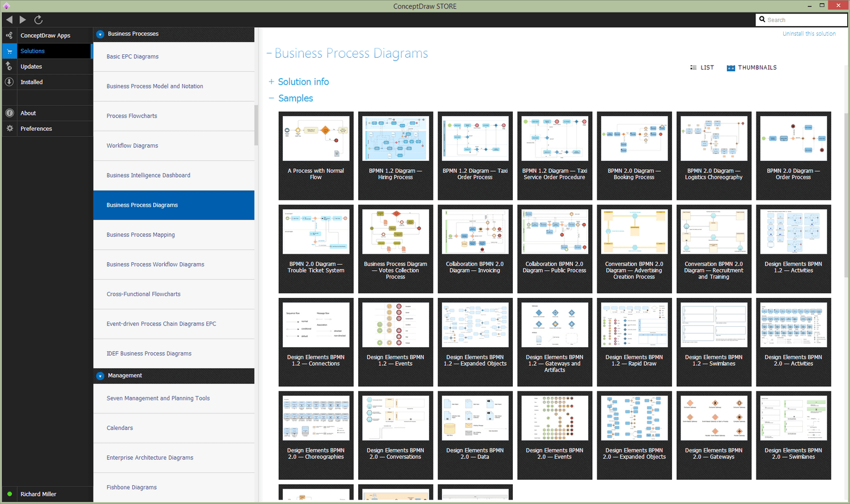Screen dimensions: 850x504
Task: Select Business Process Workflow Diagrams
Action: tap(174, 264)
